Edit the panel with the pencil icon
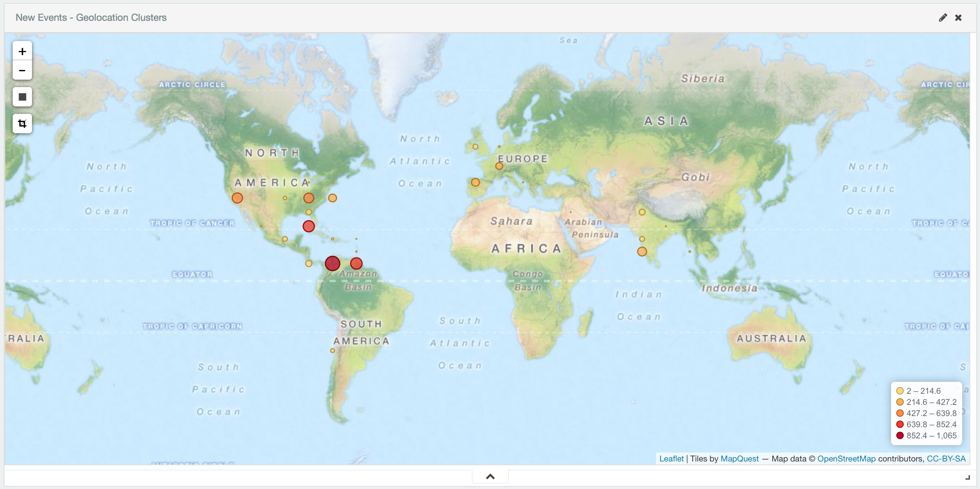 [x=943, y=17]
